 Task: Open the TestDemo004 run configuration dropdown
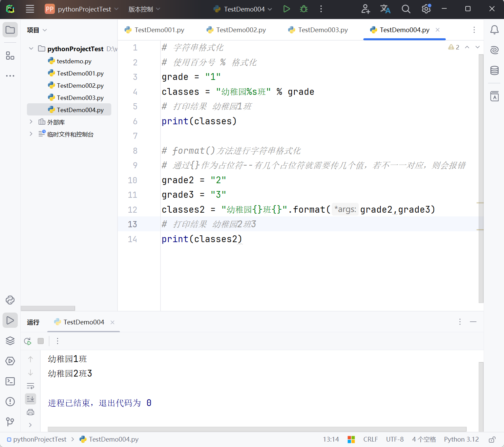tap(243, 9)
